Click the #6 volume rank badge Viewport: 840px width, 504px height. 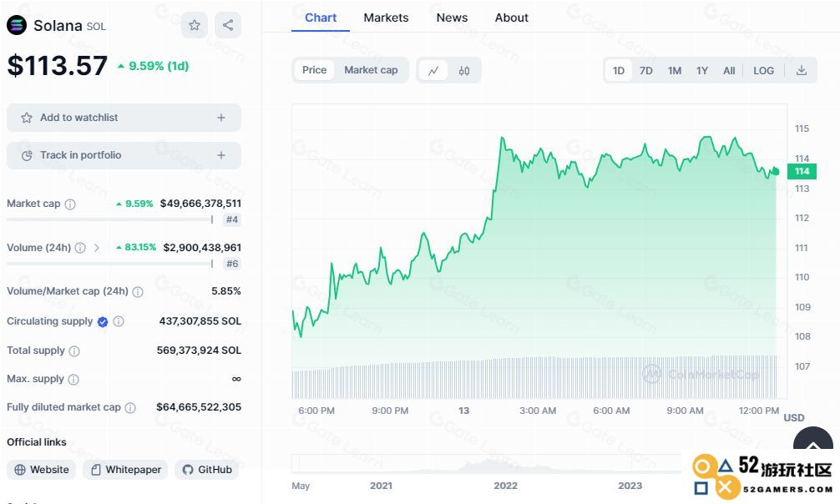pos(232,264)
